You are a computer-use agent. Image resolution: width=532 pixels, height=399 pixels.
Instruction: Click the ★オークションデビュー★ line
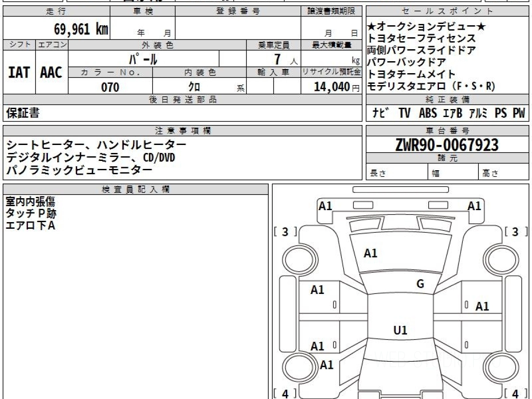tap(426, 27)
